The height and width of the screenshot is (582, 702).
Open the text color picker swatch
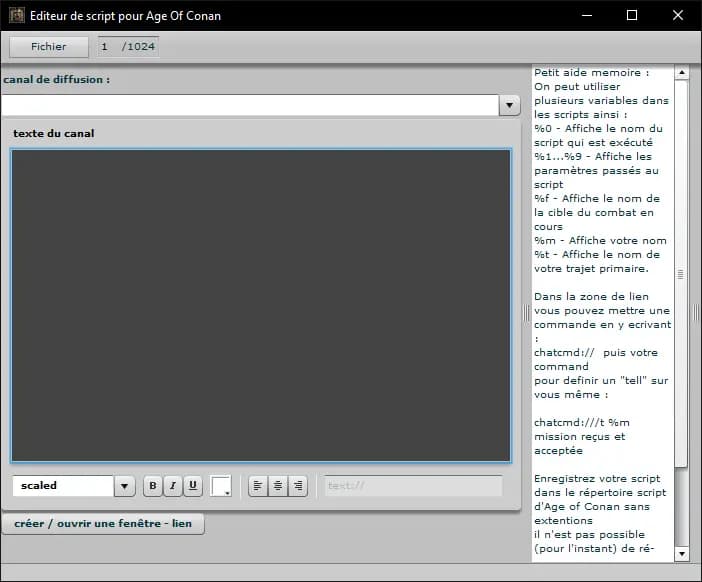coord(221,486)
